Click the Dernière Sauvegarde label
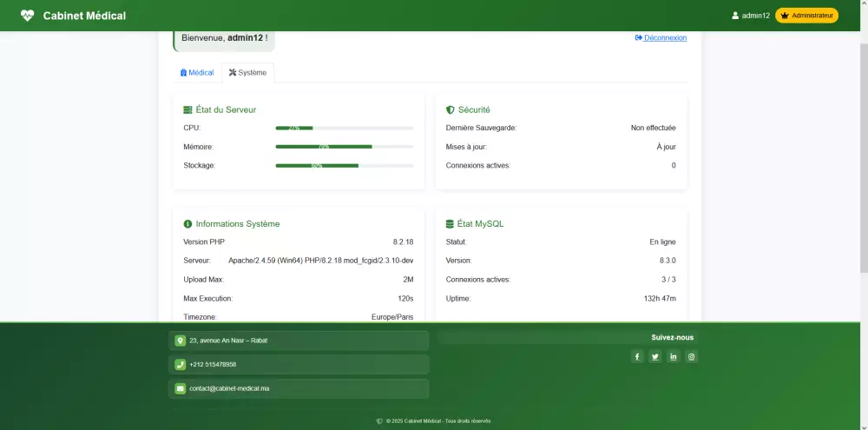This screenshot has width=868, height=430. [481, 128]
